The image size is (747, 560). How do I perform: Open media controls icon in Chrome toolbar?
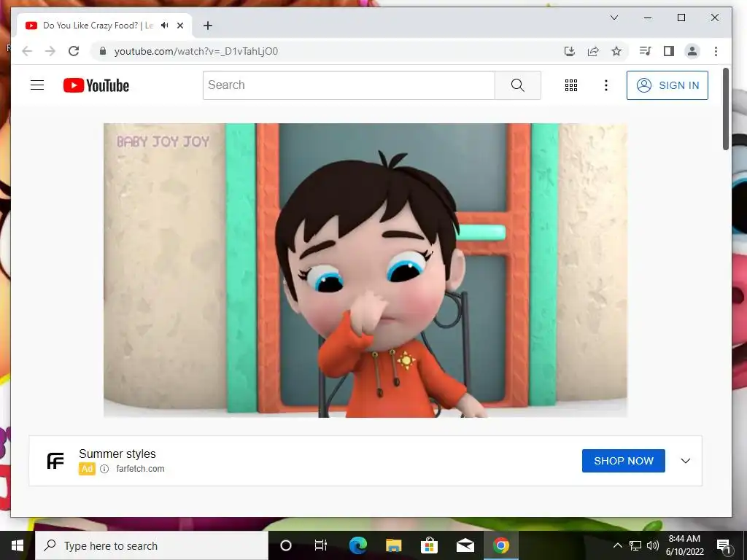click(x=645, y=51)
